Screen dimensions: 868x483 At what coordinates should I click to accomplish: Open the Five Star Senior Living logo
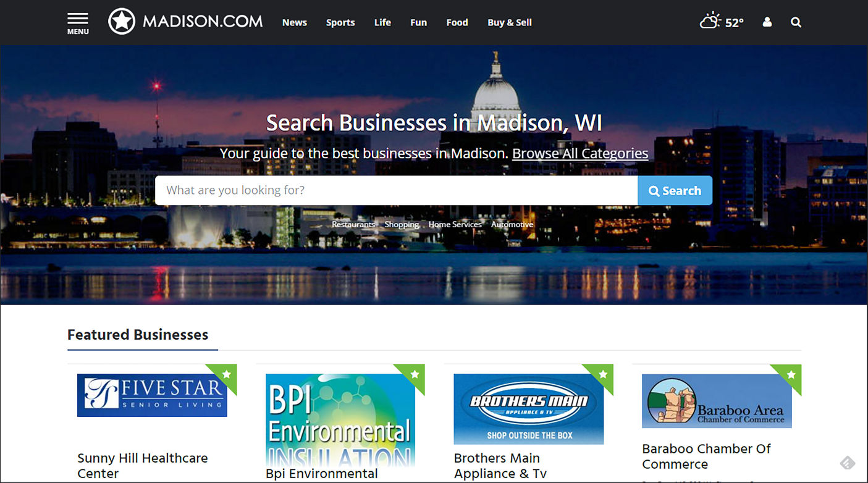point(152,395)
